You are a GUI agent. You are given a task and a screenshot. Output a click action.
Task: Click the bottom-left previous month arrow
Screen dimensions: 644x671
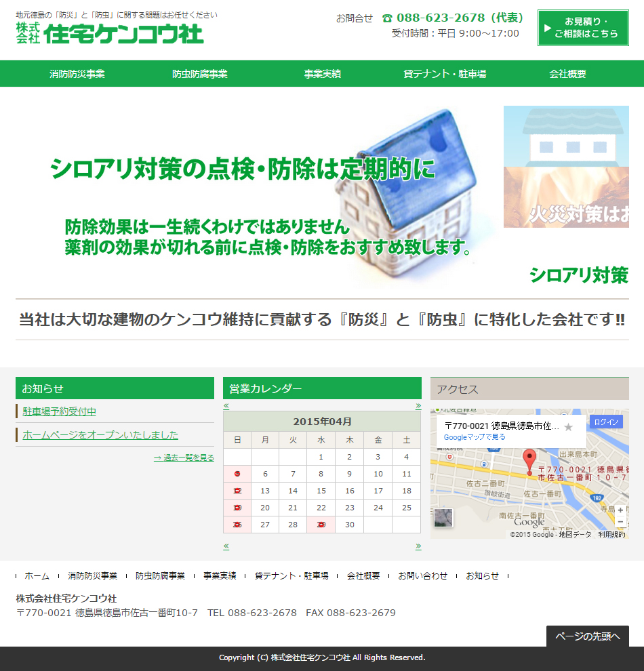[x=226, y=546]
